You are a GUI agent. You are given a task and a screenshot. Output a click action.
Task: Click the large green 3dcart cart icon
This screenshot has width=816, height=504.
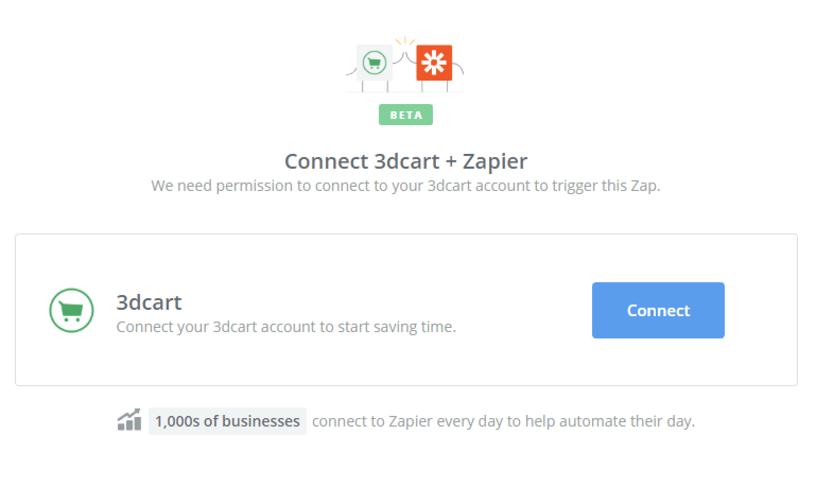[72, 310]
